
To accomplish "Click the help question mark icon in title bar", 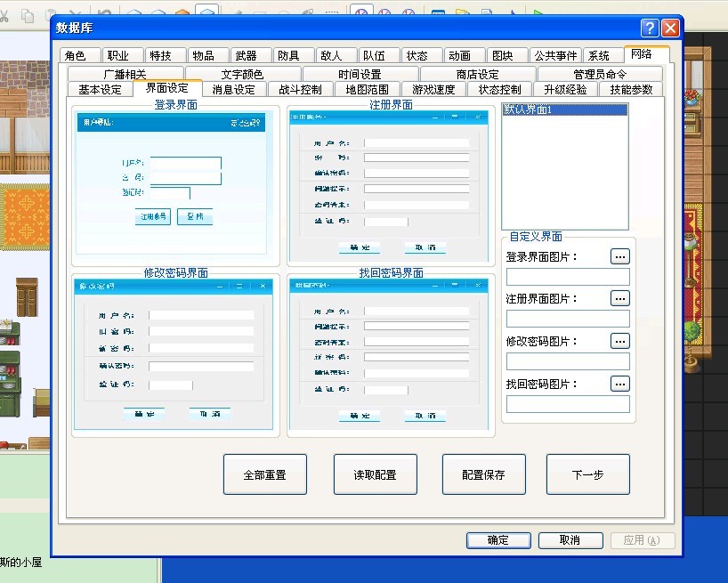I will coord(650,28).
